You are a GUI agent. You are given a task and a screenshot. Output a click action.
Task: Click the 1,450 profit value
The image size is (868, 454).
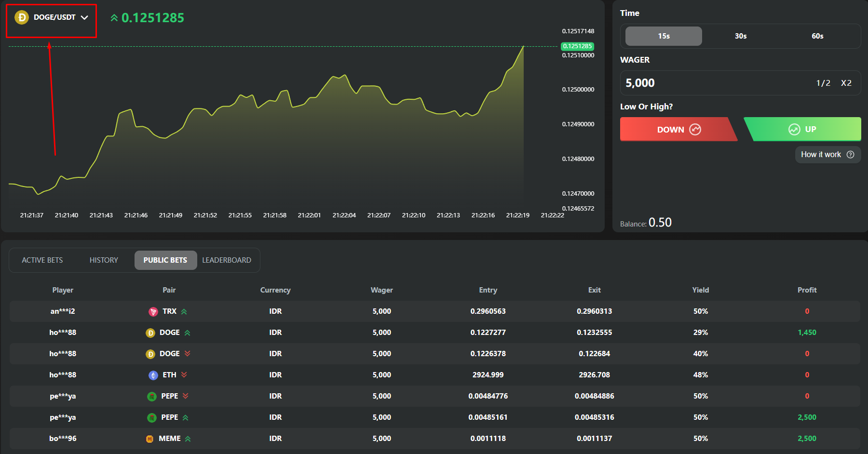807,333
